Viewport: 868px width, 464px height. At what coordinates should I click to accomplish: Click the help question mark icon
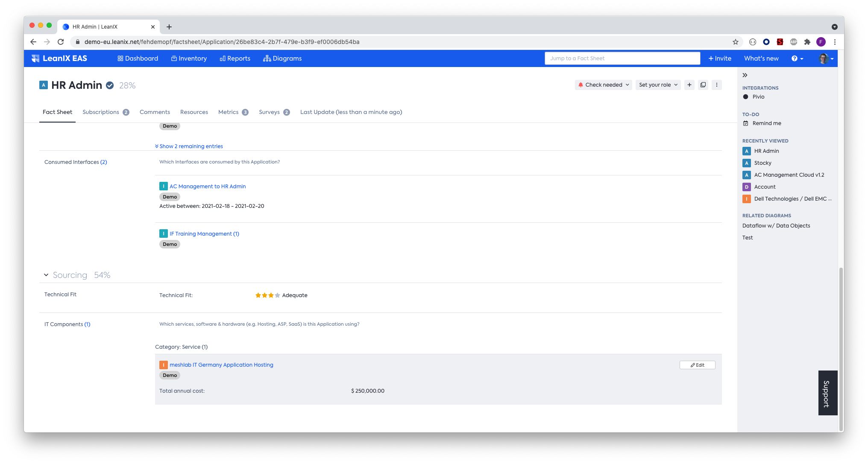tap(795, 58)
